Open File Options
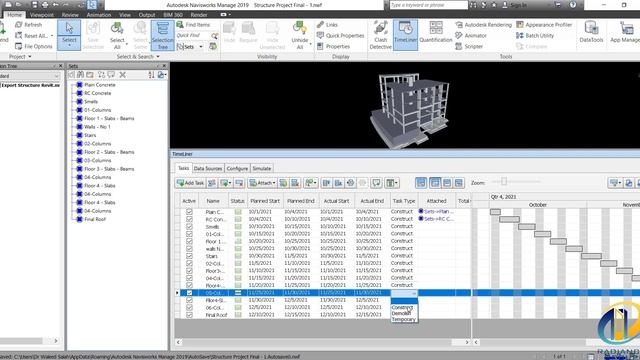This screenshot has height=360, width=640. pyautogui.click(x=34, y=47)
